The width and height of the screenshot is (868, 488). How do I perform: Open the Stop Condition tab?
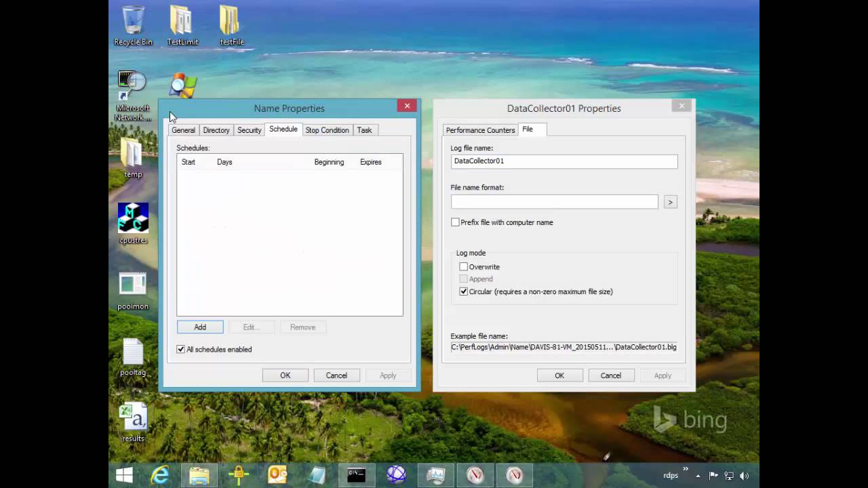pyautogui.click(x=327, y=130)
